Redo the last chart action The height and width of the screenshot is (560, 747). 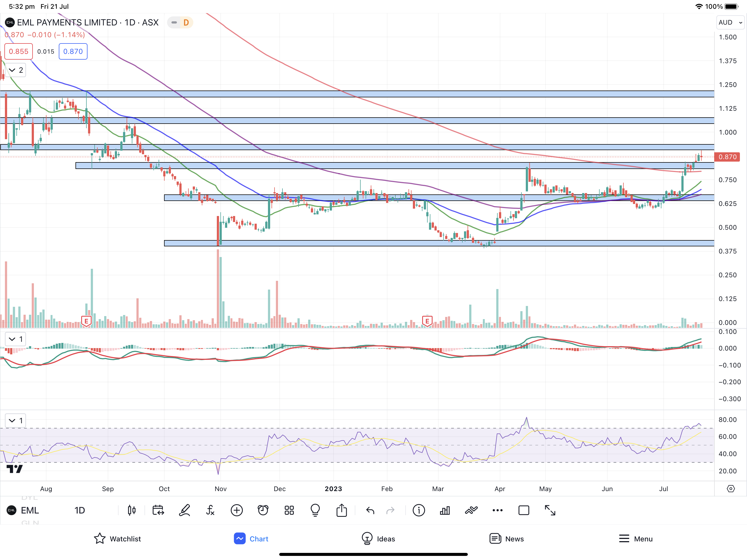390,510
